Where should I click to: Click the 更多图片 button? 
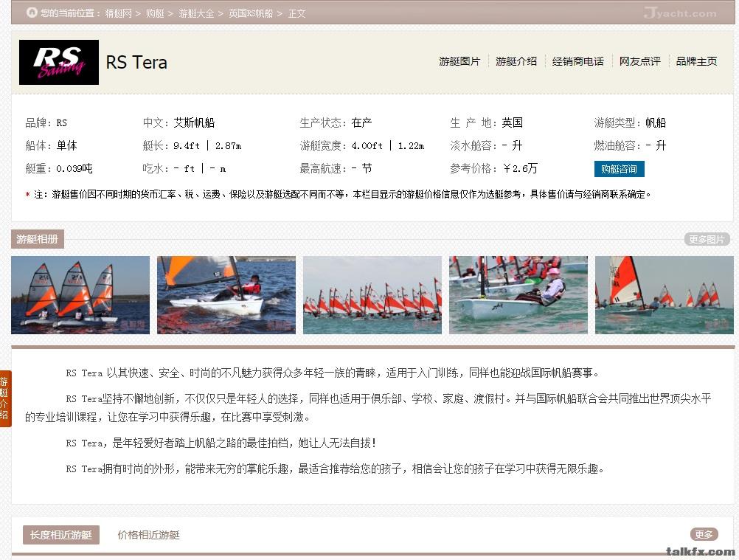(707, 240)
